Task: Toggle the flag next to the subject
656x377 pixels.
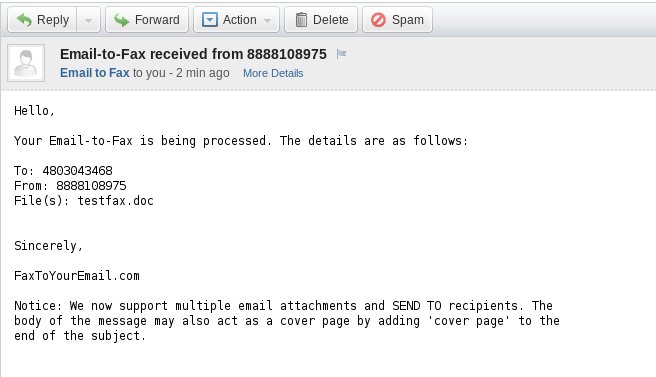Action: (x=341, y=54)
